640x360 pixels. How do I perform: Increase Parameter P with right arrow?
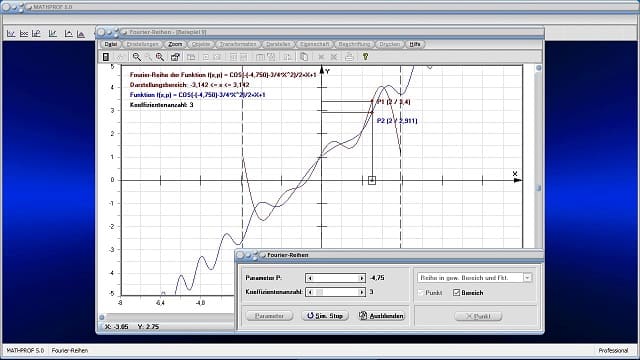pos(361,278)
